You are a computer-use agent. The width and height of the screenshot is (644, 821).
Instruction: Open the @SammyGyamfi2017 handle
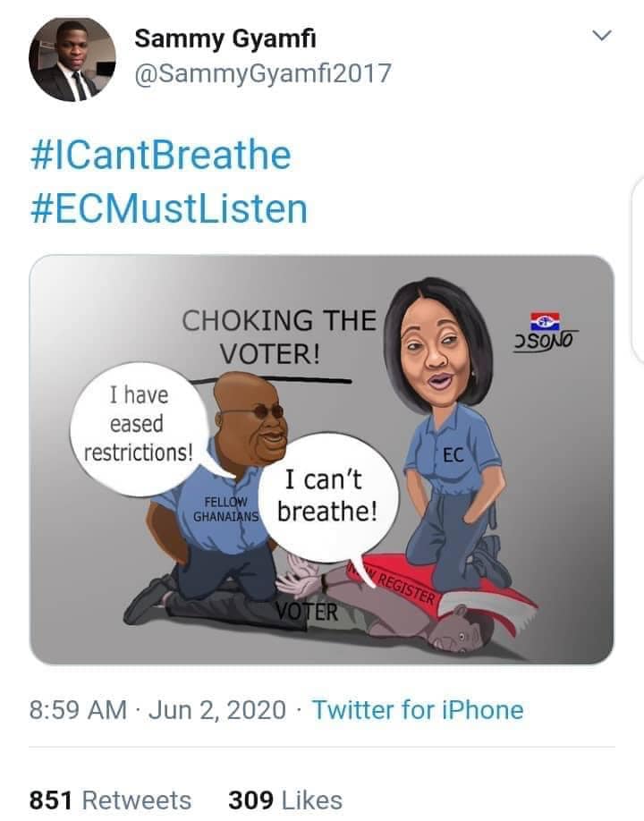tap(263, 73)
